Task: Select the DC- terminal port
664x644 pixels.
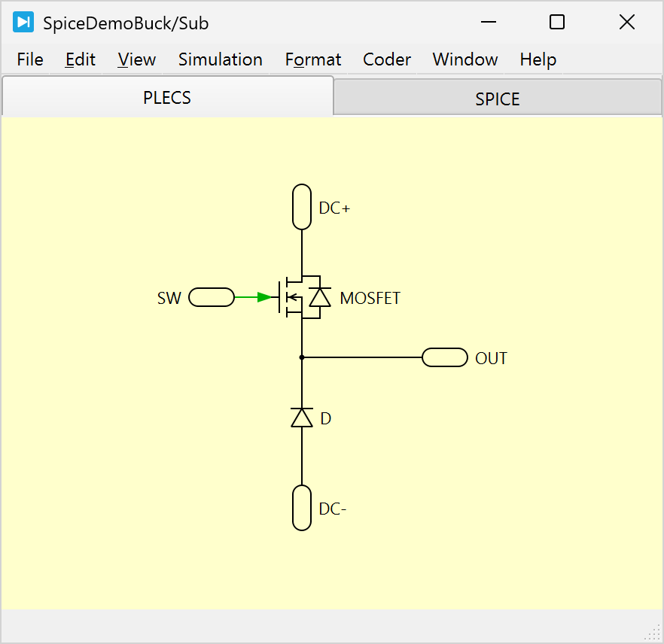Action: tap(302, 508)
